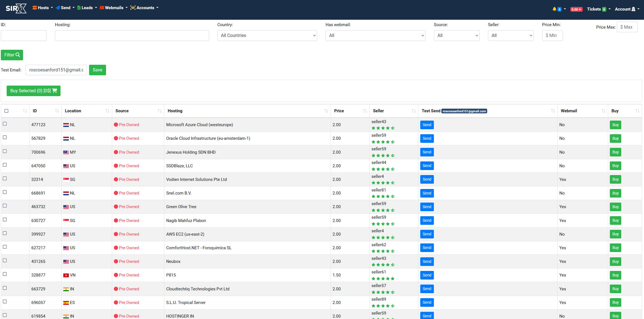Viewport: 644px width, 319px height.
Task: Open the Source filter dropdown
Action: (457, 36)
